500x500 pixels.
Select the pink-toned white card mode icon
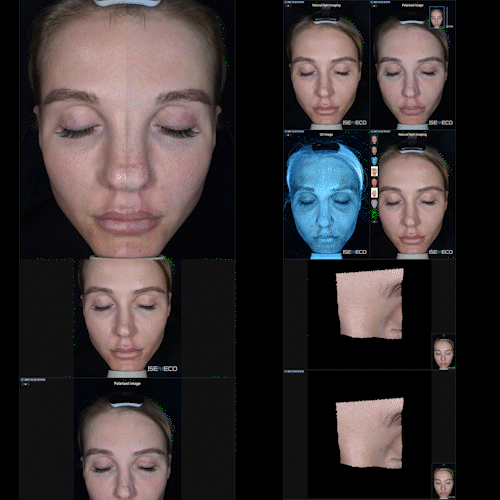click(374, 193)
